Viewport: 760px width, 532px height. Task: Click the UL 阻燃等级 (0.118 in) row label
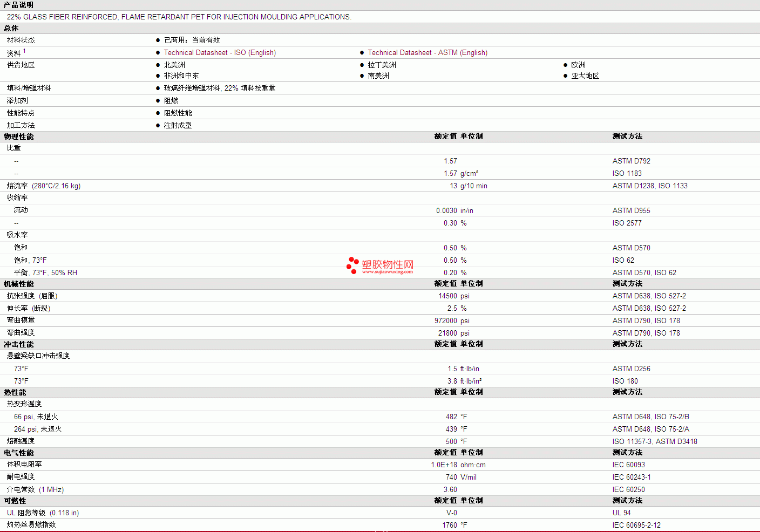43,513
